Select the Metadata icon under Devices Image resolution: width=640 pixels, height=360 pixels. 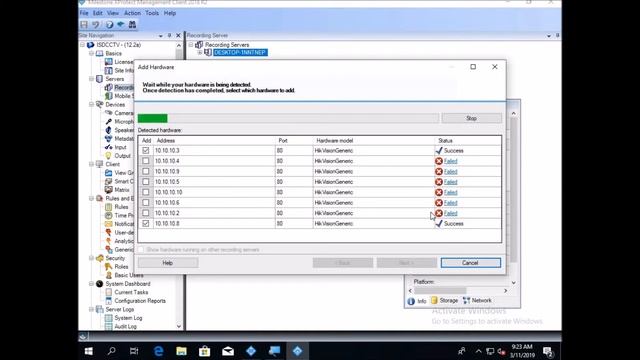tap(109, 139)
